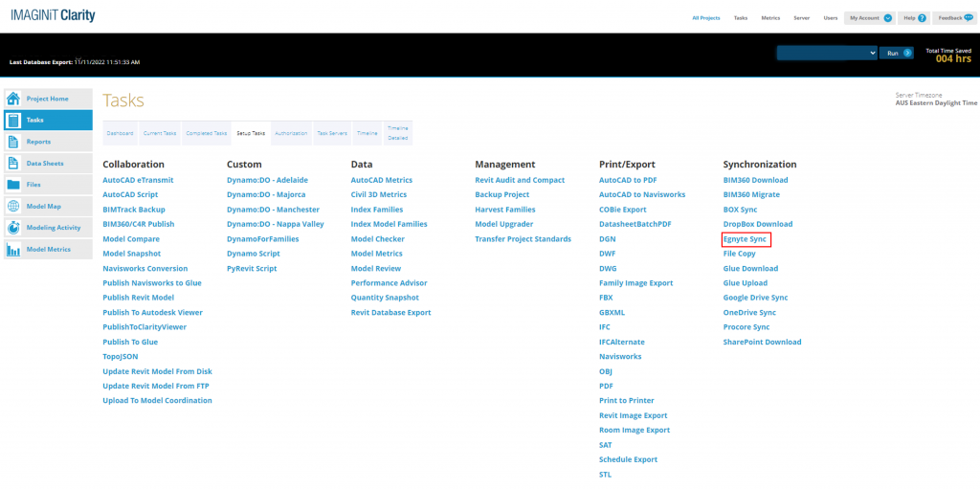
Task: Click the My Account chevron icon
Action: click(x=887, y=18)
